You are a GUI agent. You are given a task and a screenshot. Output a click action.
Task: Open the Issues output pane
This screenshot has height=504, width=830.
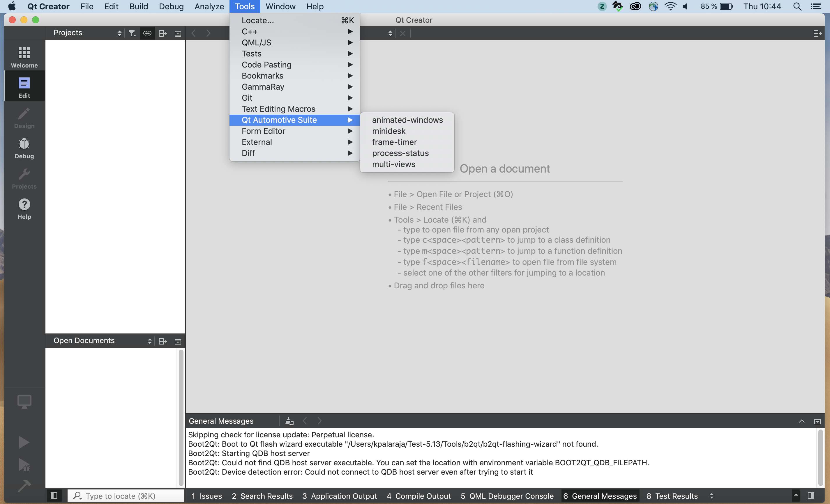[x=206, y=496]
